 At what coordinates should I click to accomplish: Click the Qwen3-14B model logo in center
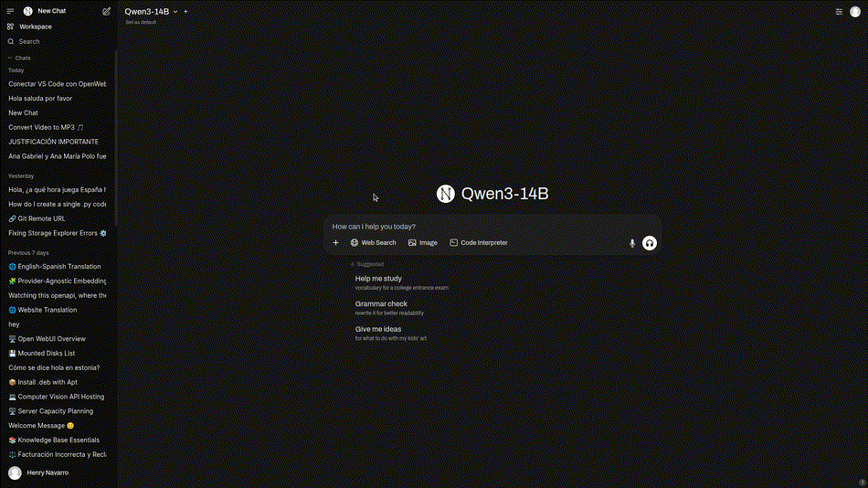(x=446, y=194)
